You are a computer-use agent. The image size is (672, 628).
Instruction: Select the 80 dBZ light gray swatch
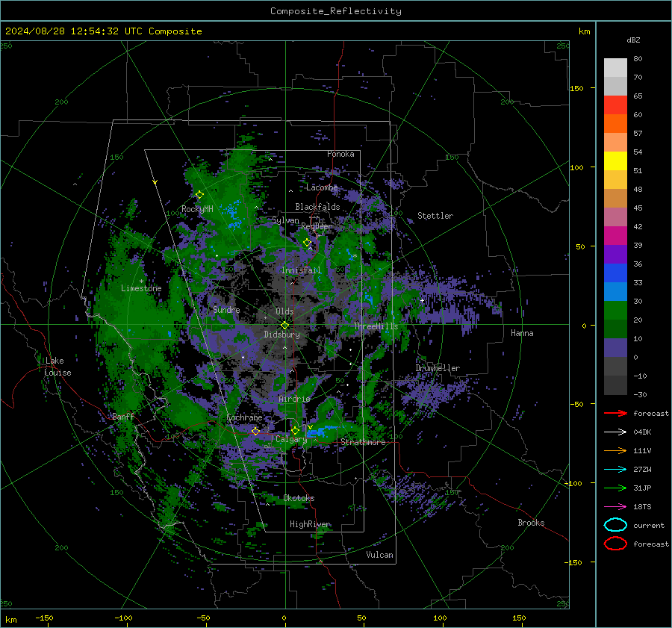coord(615,67)
